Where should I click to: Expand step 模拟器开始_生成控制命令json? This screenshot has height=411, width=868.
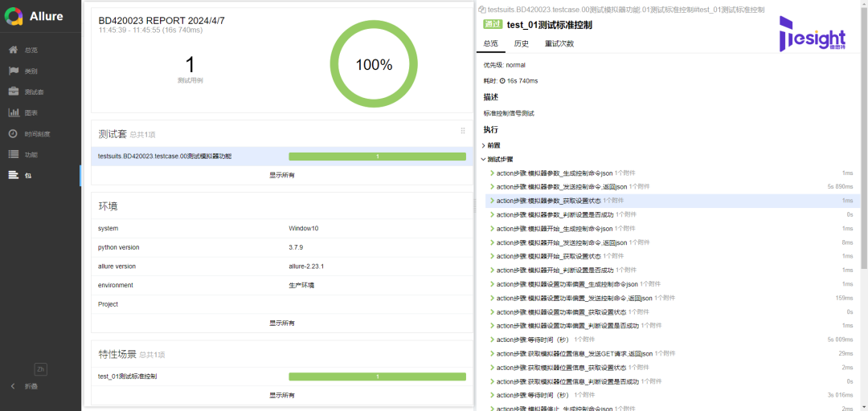coord(671,229)
